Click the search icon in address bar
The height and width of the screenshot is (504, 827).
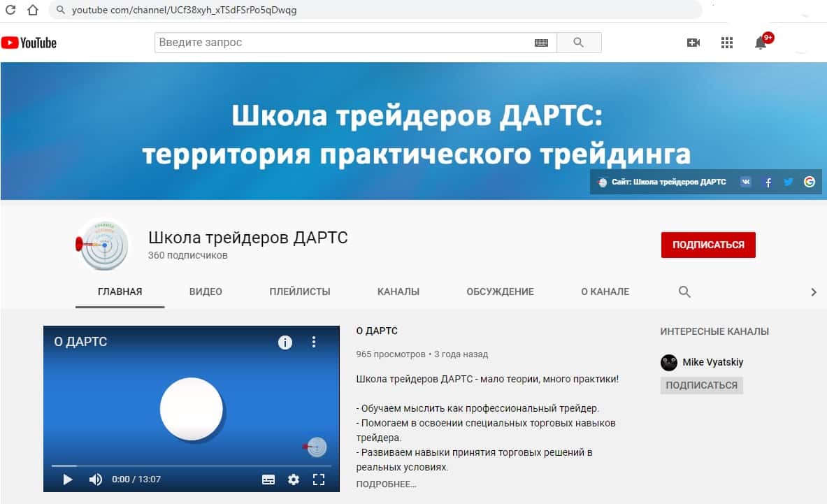pos(61,10)
